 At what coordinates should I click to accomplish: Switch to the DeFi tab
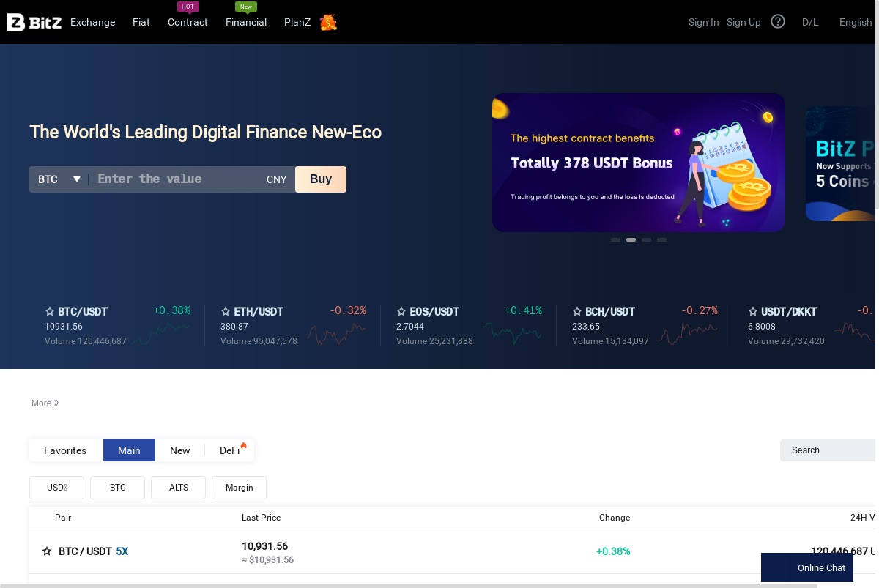(230, 450)
